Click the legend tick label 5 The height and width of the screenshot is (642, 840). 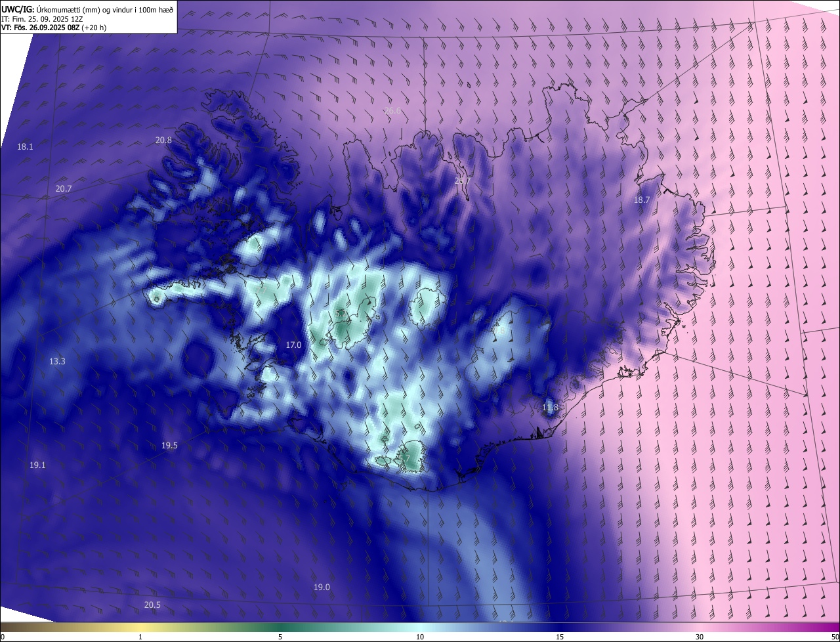coord(280,637)
